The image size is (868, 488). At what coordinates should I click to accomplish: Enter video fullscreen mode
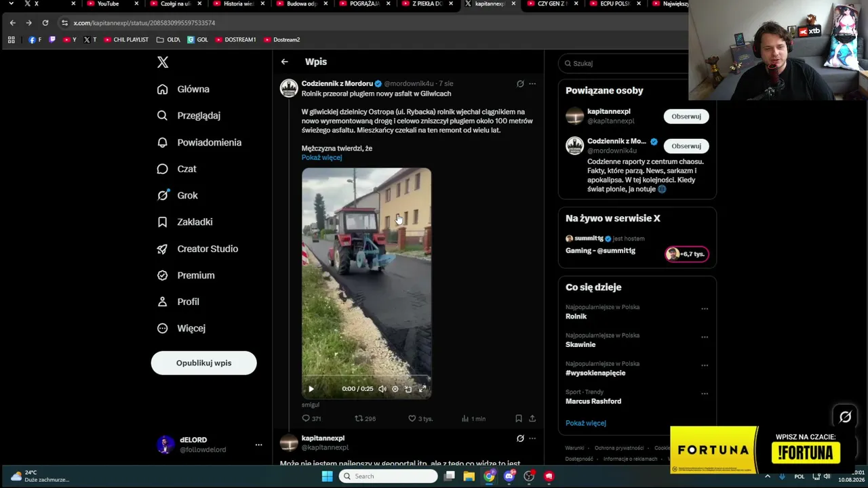point(422,389)
